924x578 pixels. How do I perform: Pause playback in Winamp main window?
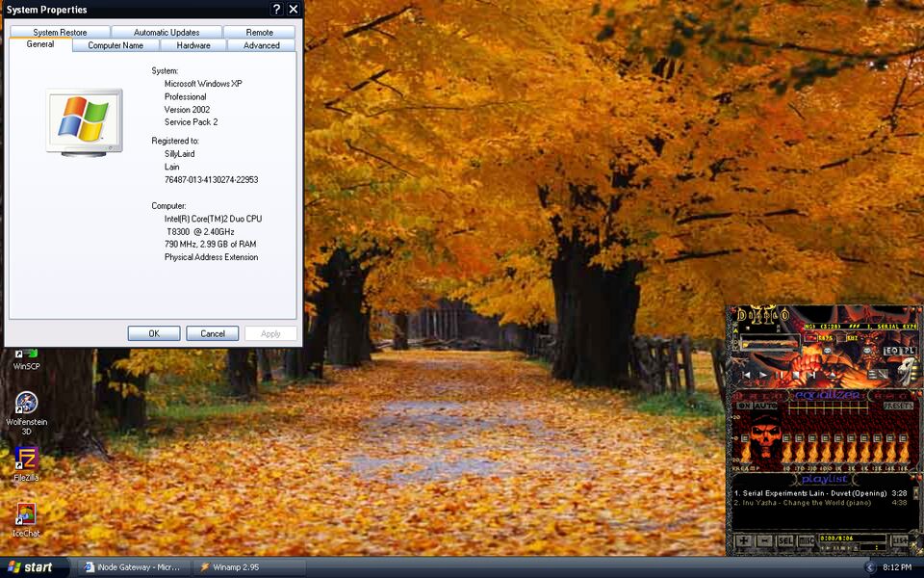(x=779, y=375)
